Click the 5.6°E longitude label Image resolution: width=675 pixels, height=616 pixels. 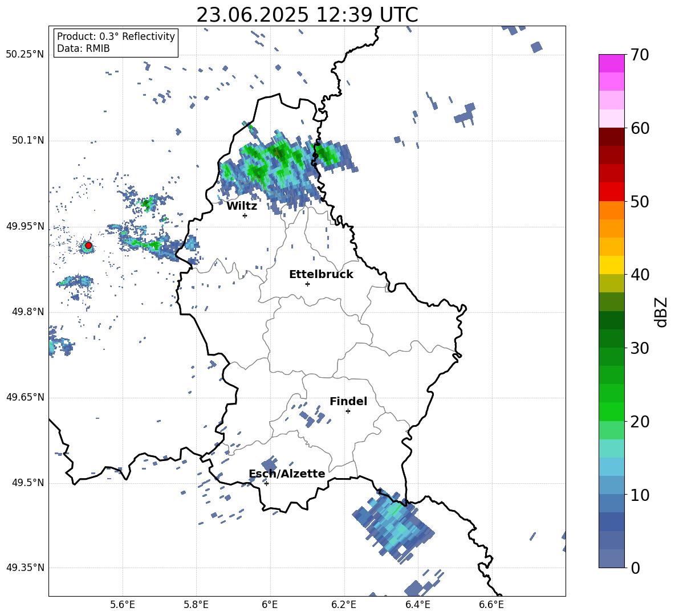[123, 605]
